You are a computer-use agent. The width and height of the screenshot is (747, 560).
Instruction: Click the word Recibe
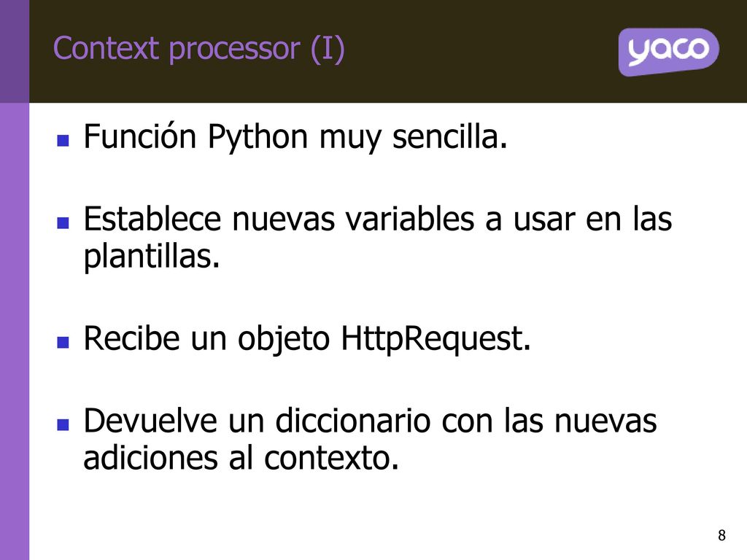(x=132, y=338)
